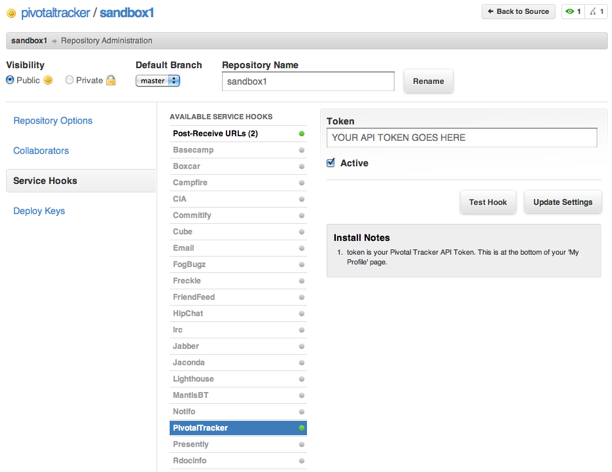Viewport: 612px width, 472px height.
Task: Select Post-Receive URLs (2) hook
Action: click(238, 134)
